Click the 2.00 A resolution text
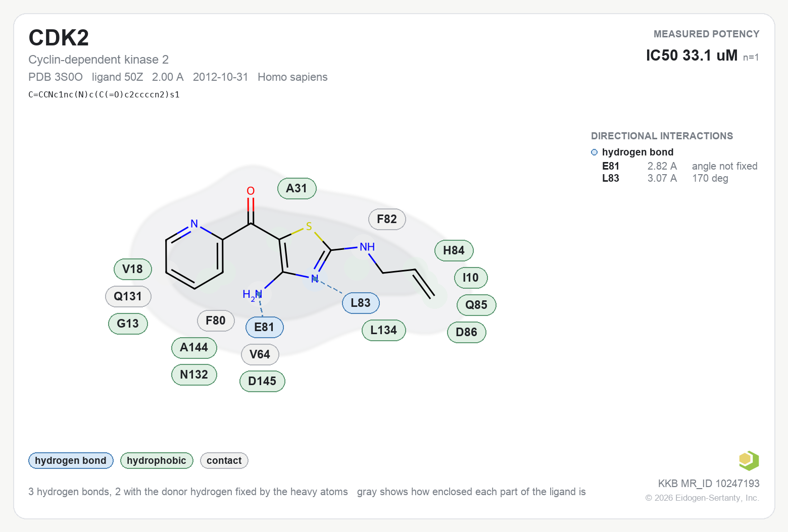This screenshot has height=532, width=788. (x=168, y=77)
